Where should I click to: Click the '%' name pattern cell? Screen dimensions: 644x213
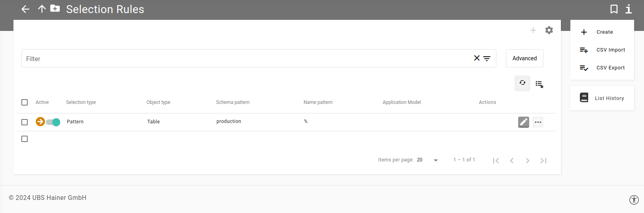point(306,121)
